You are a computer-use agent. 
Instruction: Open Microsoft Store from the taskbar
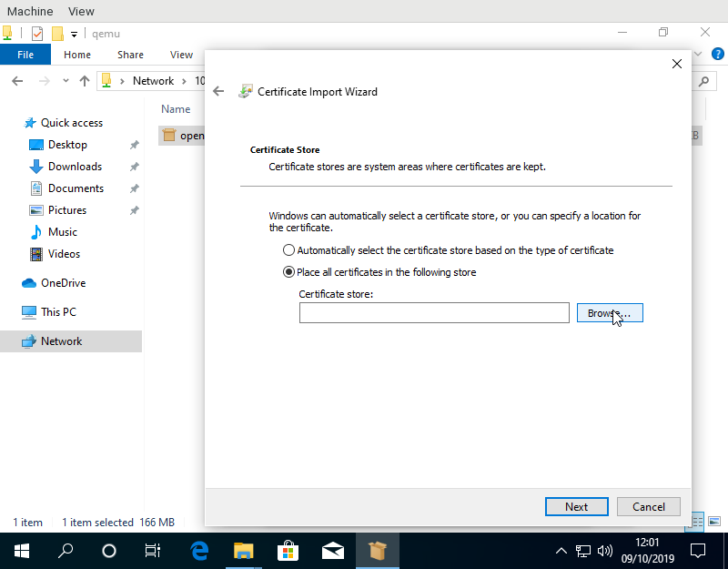coord(288,551)
